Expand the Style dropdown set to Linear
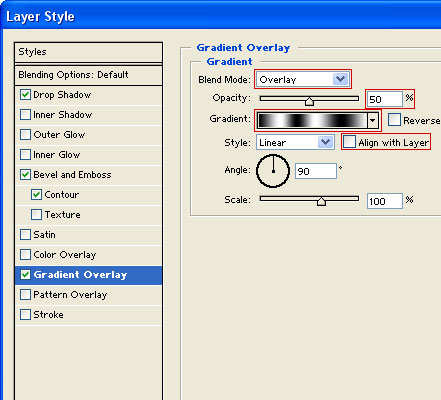 [295, 143]
